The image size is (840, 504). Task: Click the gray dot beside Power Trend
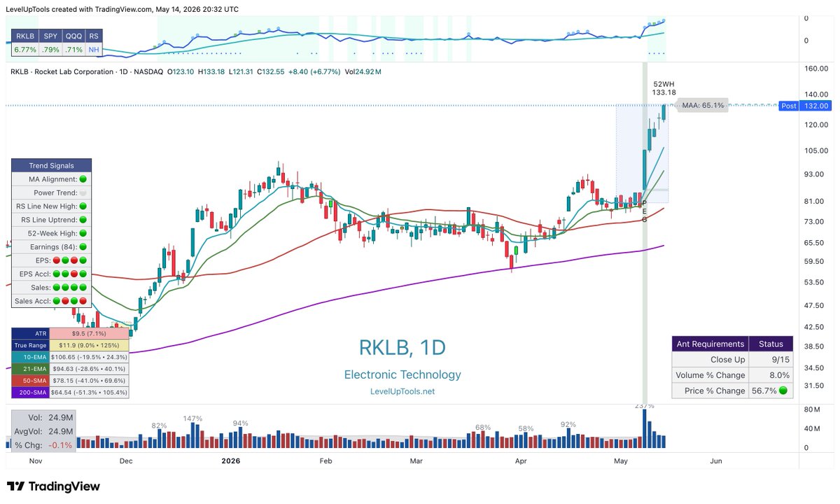[83, 192]
